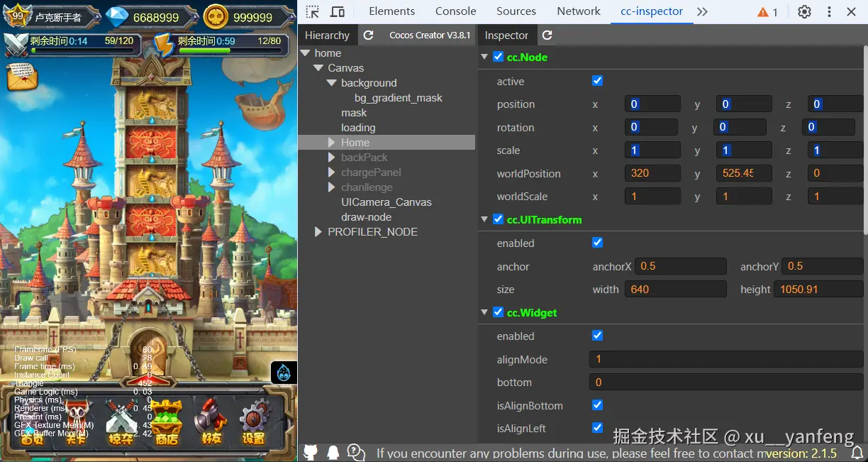
Task: Click the alignMode value field
Action: (726, 359)
